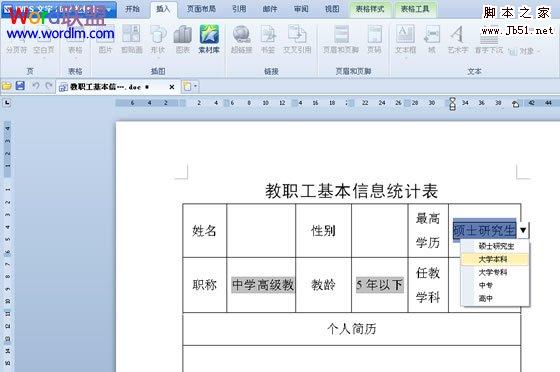Insert a 超链接 hyperlink
This screenshot has height=372, width=560.
(x=242, y=40)
